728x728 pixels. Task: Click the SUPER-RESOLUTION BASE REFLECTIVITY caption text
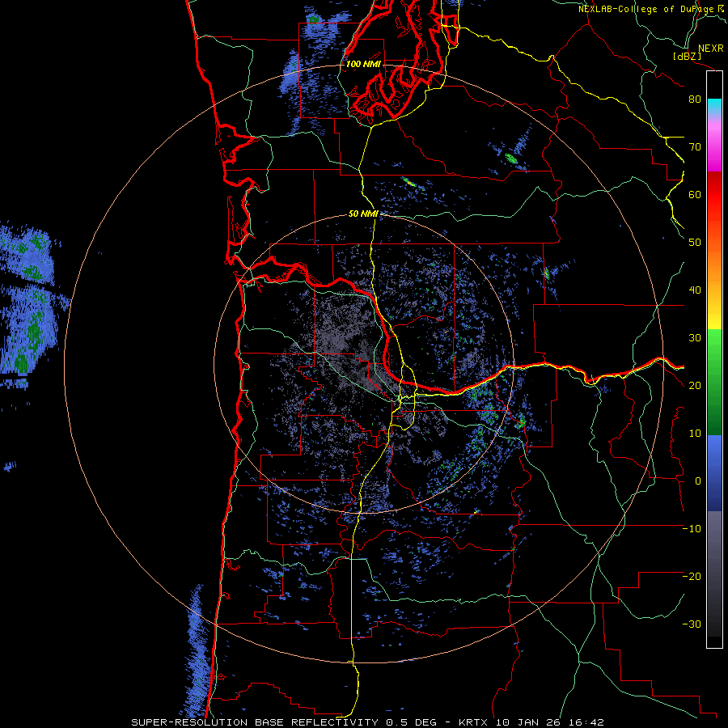pos(255,722)
